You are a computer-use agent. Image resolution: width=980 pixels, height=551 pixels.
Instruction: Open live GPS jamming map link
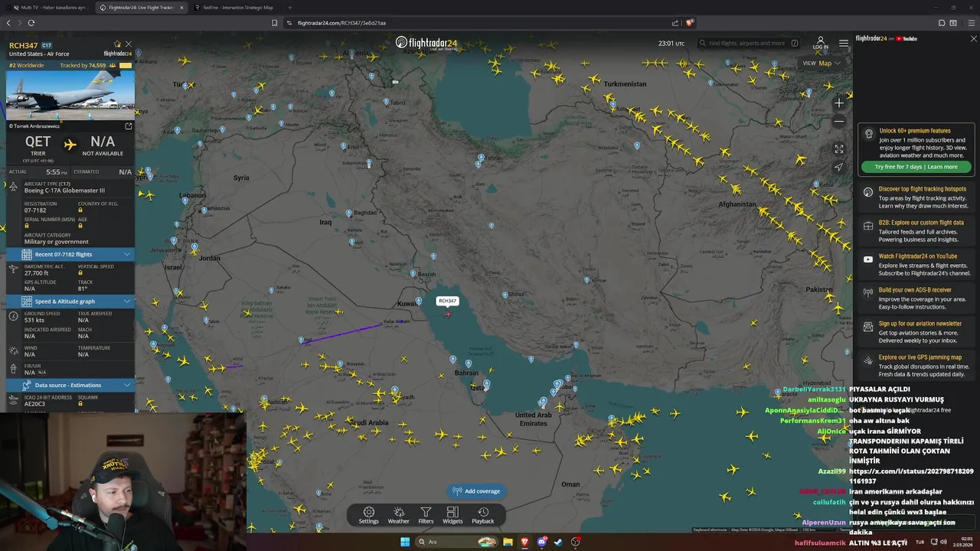pyautogui.click(x=916, y=365)
